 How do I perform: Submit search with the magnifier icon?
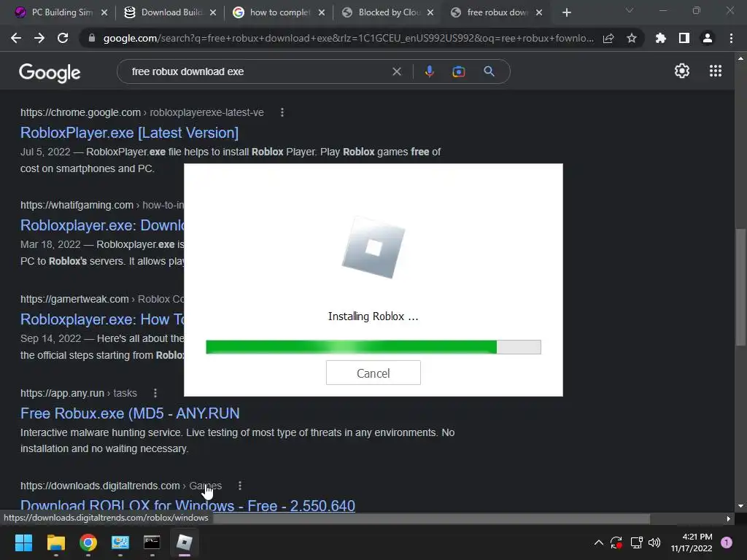point(489,71)
